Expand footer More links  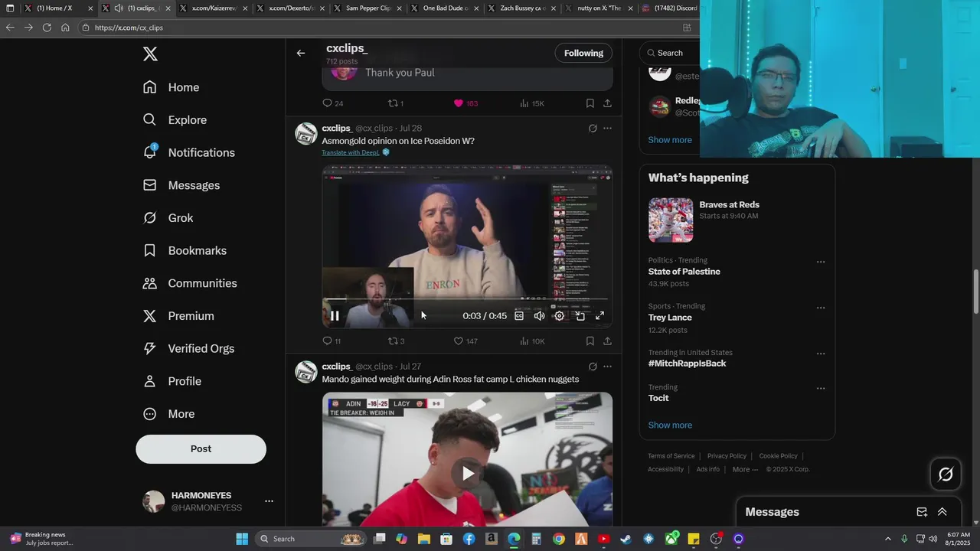click(x=745, y=469)
